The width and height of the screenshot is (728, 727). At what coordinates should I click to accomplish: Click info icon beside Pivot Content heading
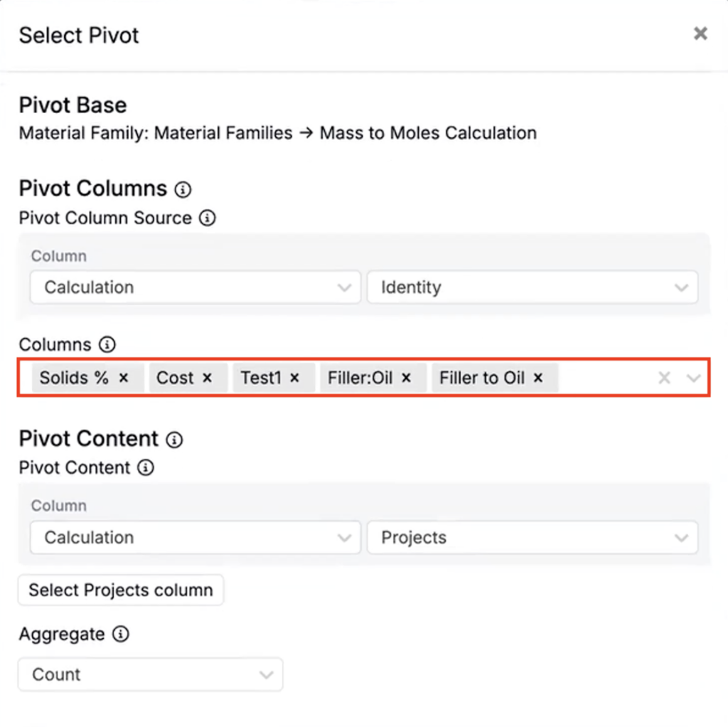tap(174, 440)
